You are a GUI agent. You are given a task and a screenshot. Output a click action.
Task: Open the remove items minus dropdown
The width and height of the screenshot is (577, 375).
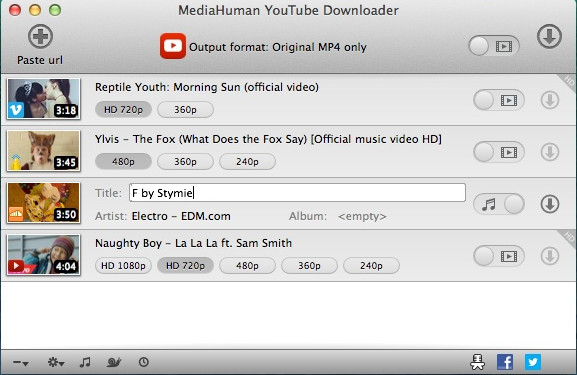21,362
